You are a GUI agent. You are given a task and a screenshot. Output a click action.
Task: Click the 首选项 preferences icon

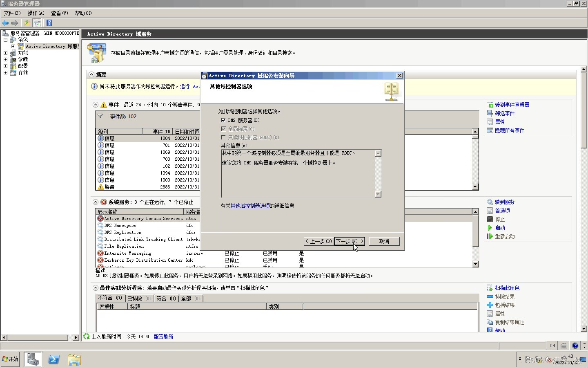pyautogui.click(x=490, y=211)
